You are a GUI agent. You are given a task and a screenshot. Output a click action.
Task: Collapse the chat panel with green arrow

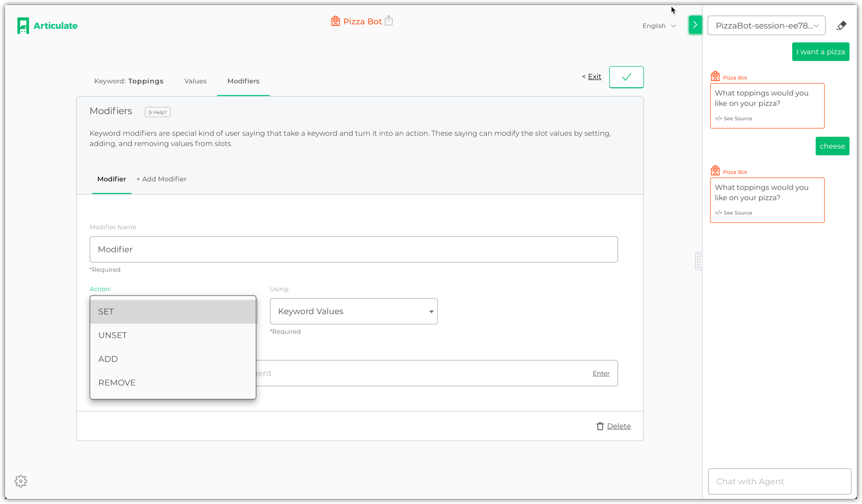(x=695, y=25)
